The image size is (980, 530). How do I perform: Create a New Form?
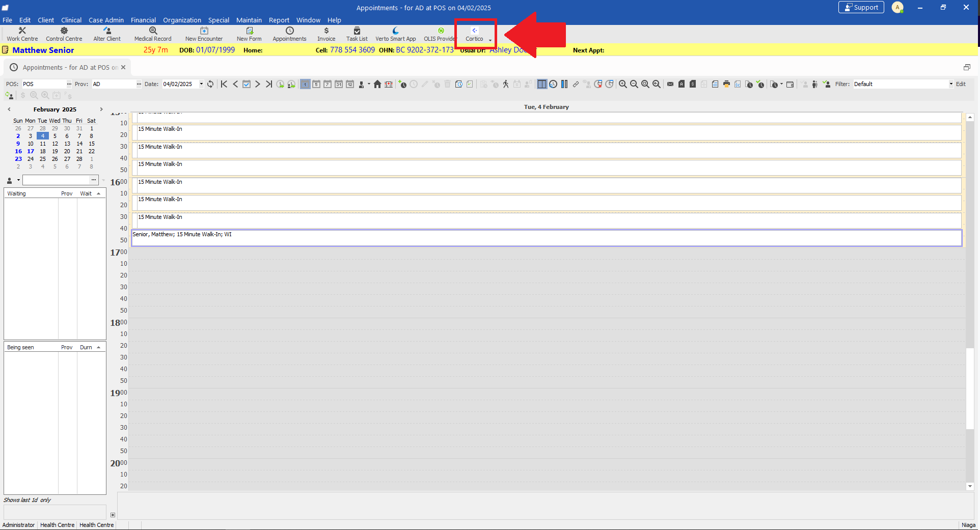pyautogui.click(x=249, y=34)
